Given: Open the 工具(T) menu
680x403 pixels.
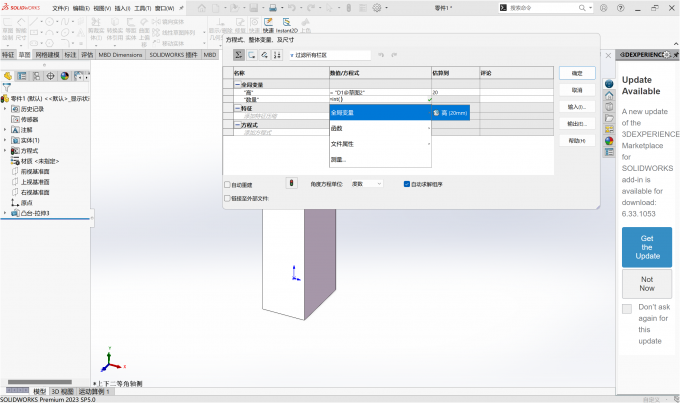Looking at the screenshot, I should coord(143,8).
